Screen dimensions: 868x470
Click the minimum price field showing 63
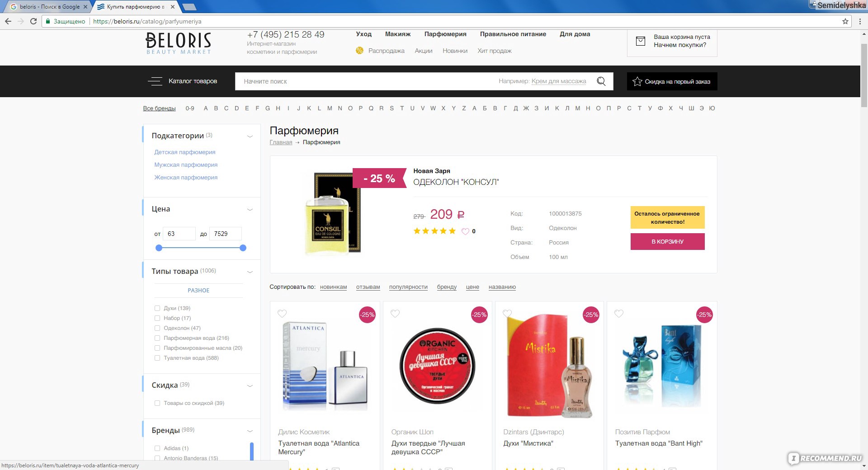tap(179, 234)
